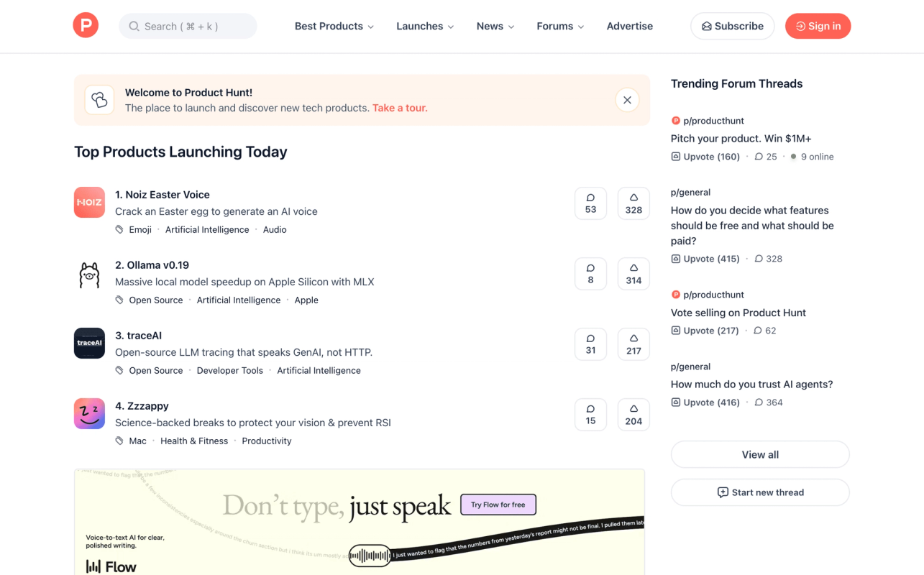Select the Health & Fitness tag

194,441
